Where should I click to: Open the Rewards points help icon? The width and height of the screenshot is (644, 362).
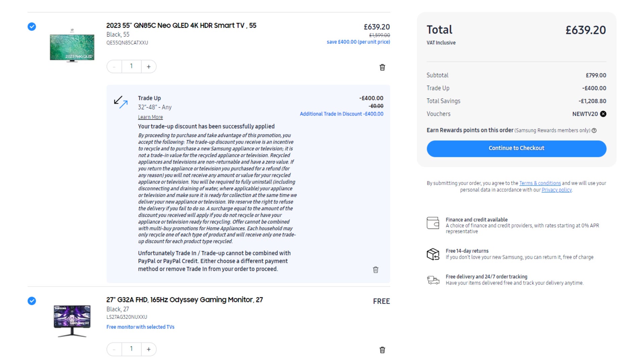click(x=594, y=131)
